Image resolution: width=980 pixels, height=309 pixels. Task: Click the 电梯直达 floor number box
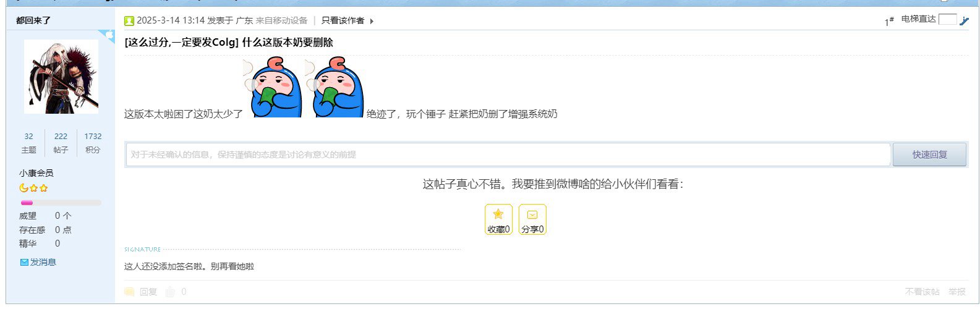click(x=947, y=19)
